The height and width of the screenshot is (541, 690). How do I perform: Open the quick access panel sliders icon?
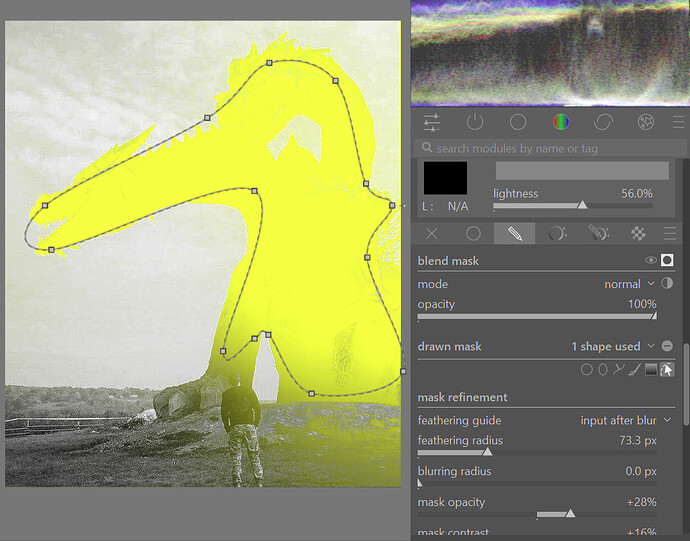pyautogui.click(x=431, y=122)
